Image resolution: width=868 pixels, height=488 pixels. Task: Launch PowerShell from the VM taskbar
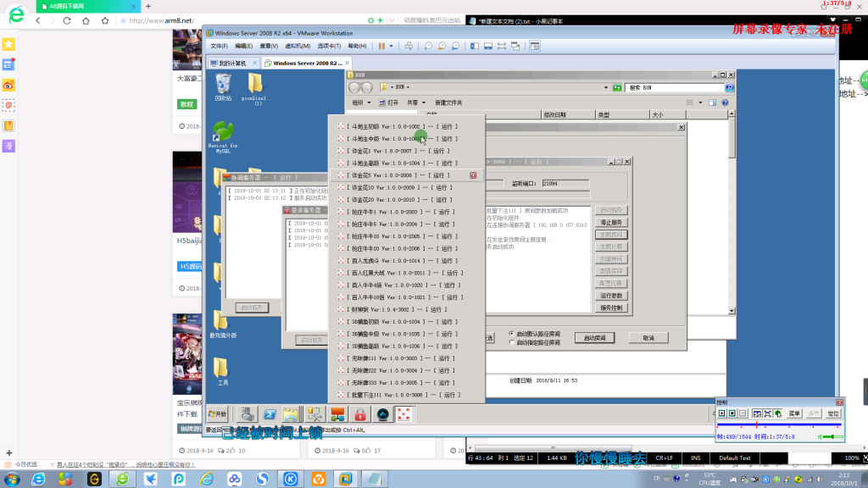click(x=270, y=414)
